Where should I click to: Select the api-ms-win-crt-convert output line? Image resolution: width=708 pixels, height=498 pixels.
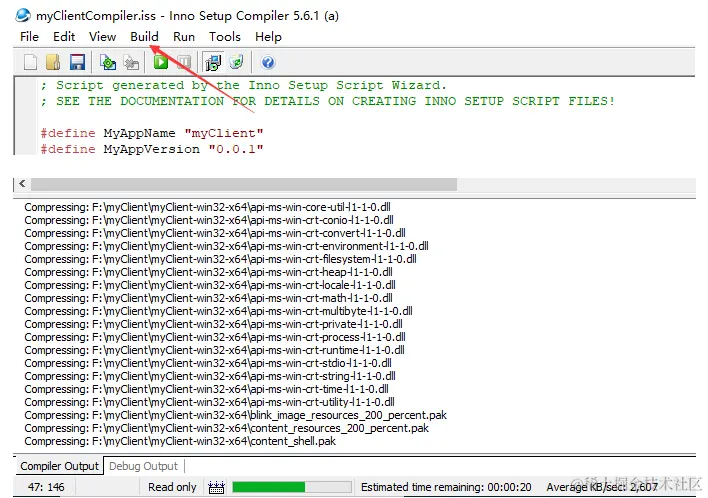[215, 233]
